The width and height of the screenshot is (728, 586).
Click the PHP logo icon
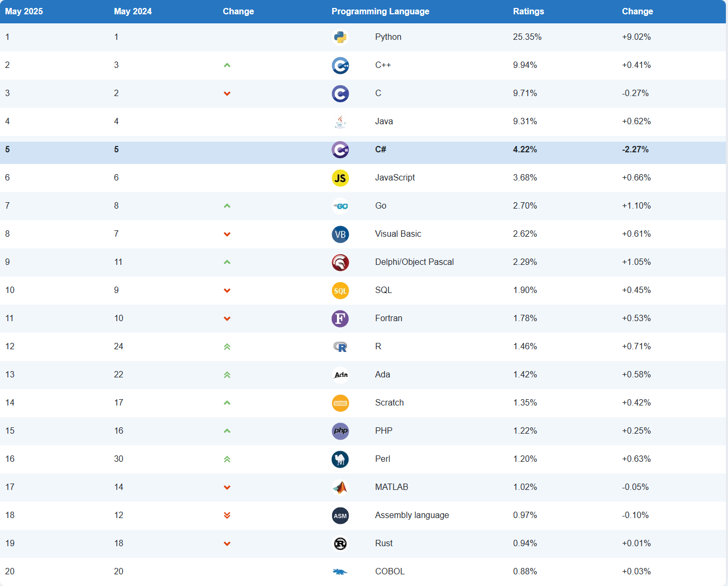pos(340,431)
